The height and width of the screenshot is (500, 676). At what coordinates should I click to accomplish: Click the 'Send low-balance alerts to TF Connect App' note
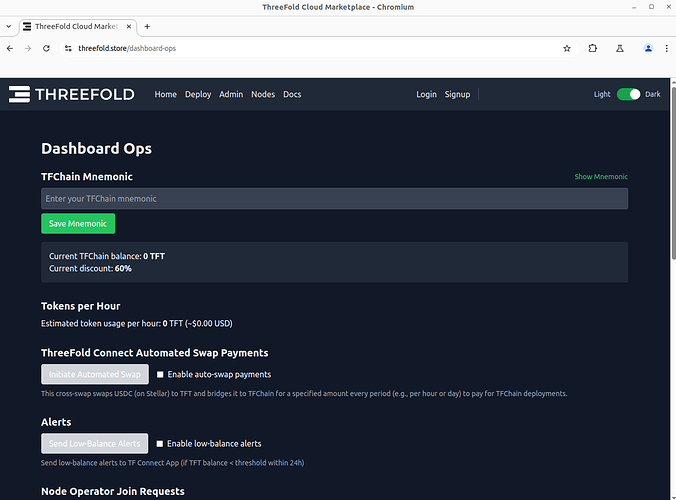[172, 463]
